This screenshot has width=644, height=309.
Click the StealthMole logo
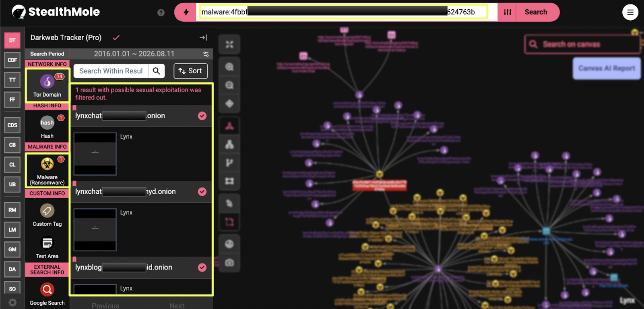[56, 12]
